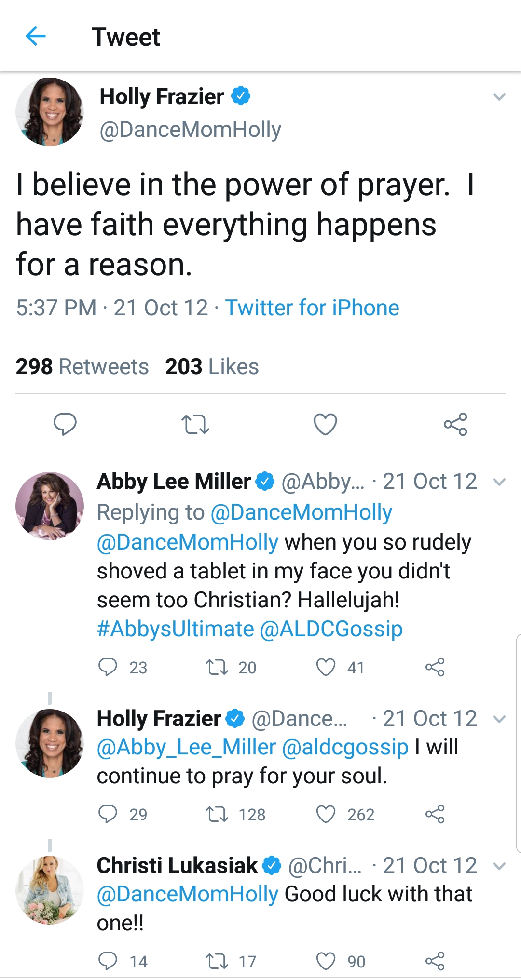Open the #AbbysUltimate hashtag
521x980 pixels.
[x=170, y=628]
